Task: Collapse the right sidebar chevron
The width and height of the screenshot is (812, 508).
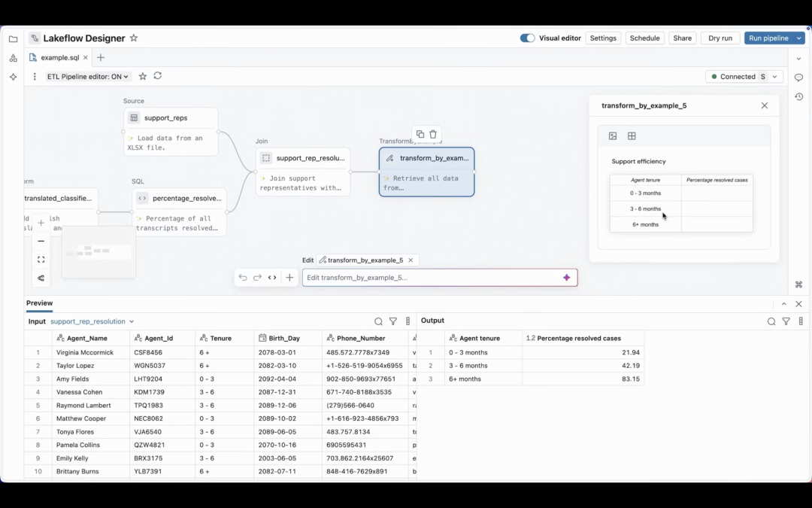Action: pos(798,59)
